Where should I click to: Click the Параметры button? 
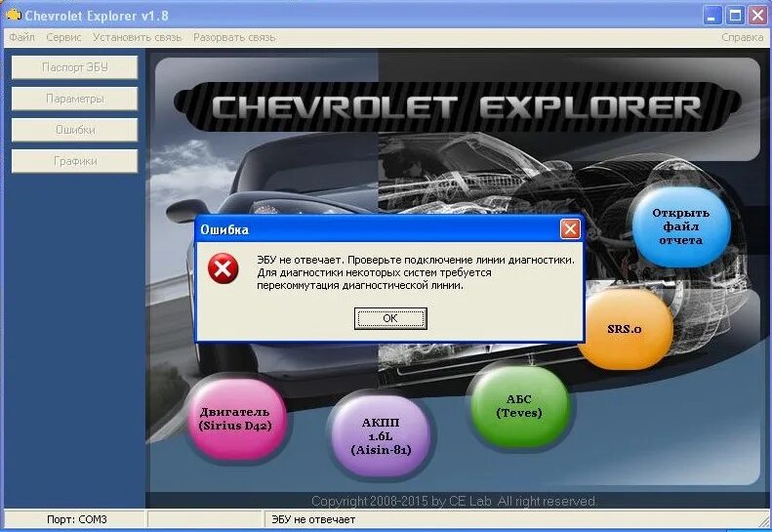(x=75, y=99)
